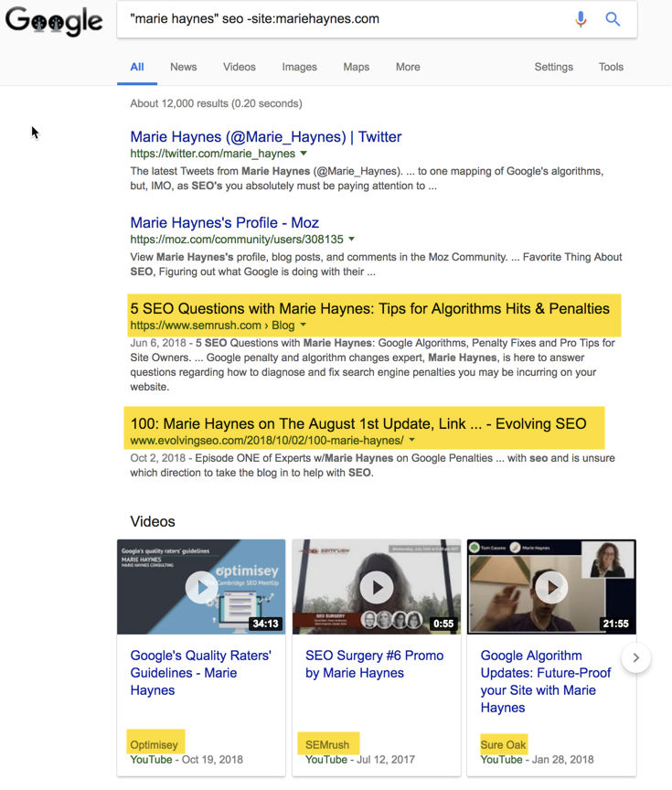Viewport: 672px width, 790px height.
Task: Open Evolving SEO episode 100 result
Action: pos(358,423)
